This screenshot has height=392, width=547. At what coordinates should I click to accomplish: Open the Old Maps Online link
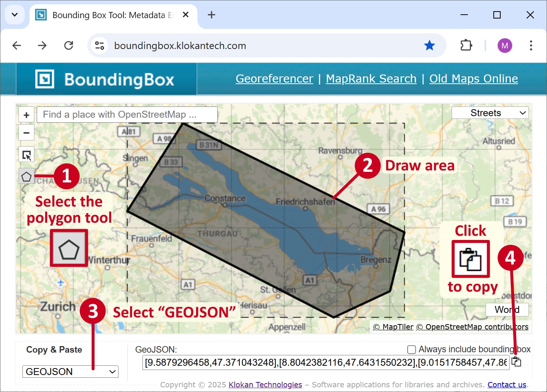[474, 79]
